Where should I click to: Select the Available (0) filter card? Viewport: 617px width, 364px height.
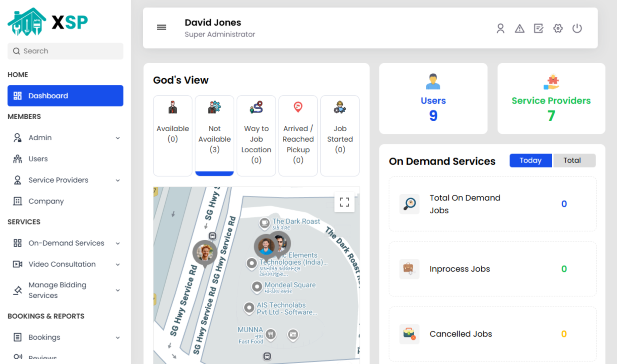173,136
